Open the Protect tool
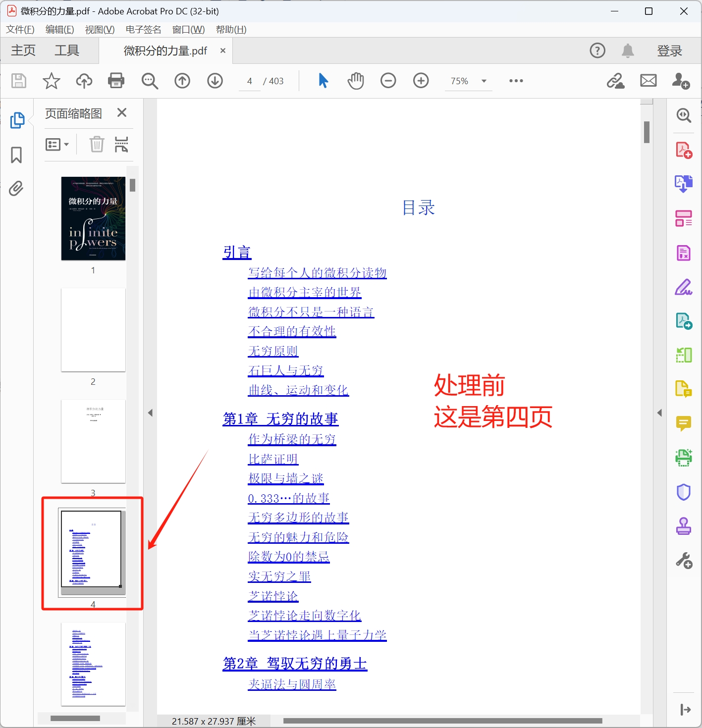The height and width of the screenshot is (728, 702). [684, 492]
